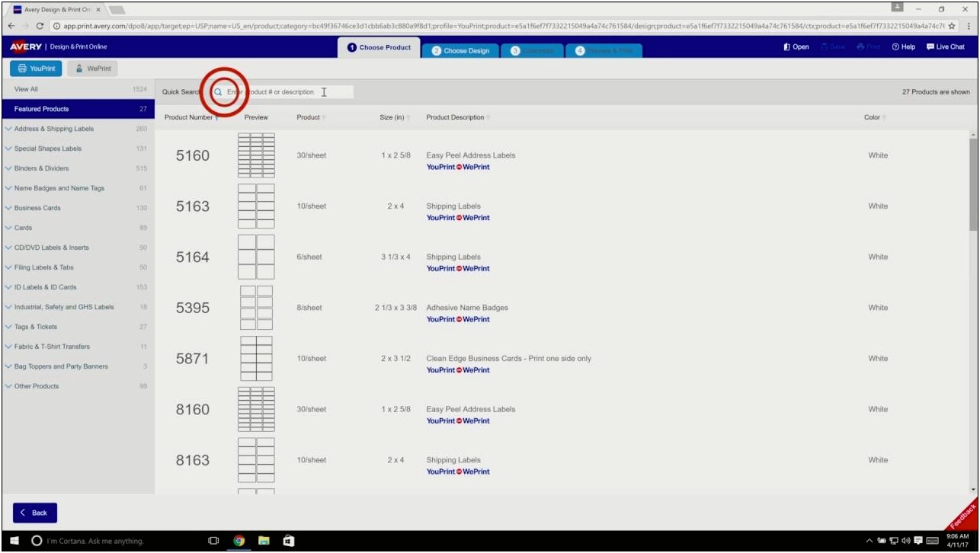
Task: Select the Avery Design & Print browser tab
Action: coord(58,9)
